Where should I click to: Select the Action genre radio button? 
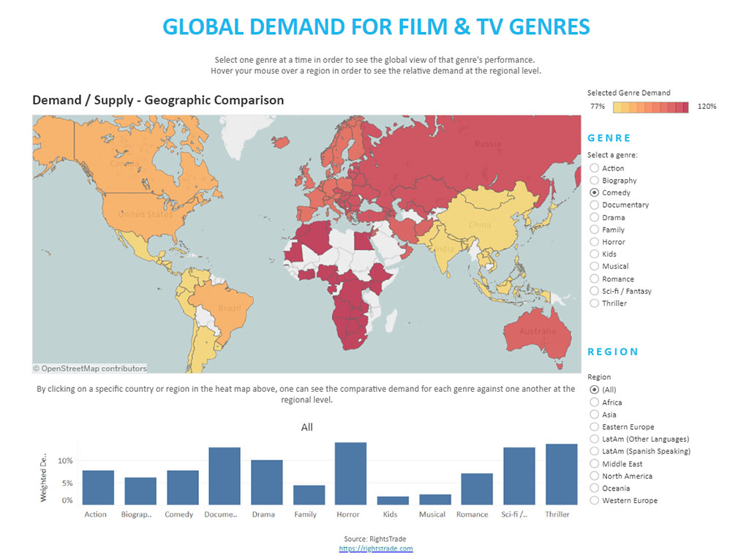click(x=595, y=168)
